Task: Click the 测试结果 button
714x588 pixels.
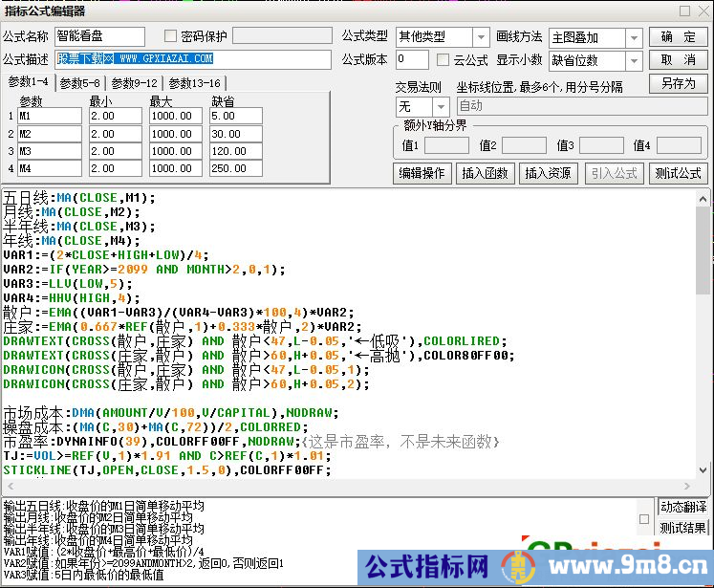Action: click(683, 528)
